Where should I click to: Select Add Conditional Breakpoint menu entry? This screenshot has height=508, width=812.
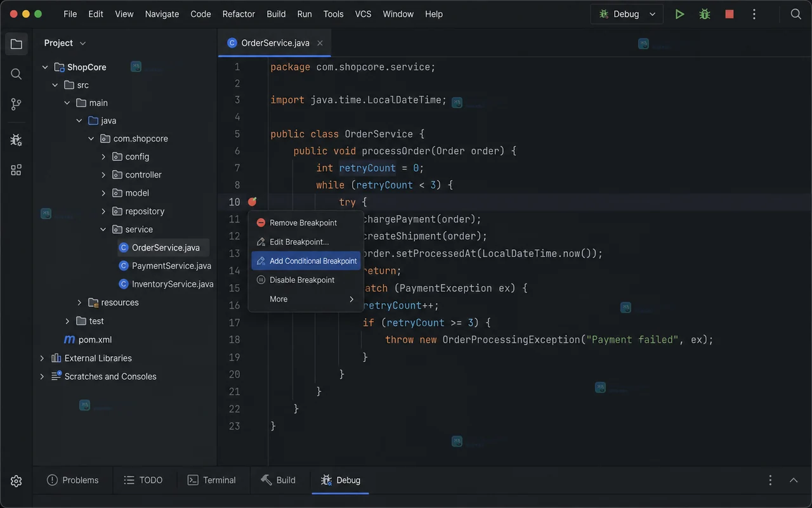[306, 261]
